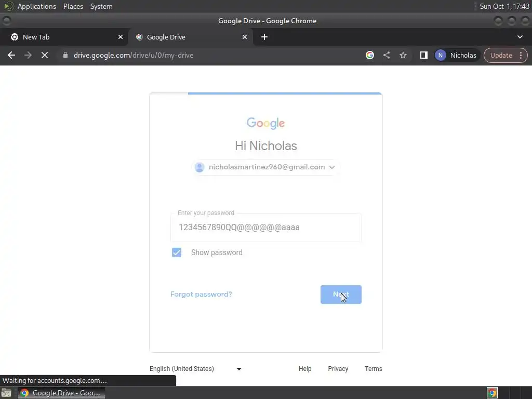Click the Google icon in address bar
This screenshot has width=532, height=399.
click(x=370, y=55)
